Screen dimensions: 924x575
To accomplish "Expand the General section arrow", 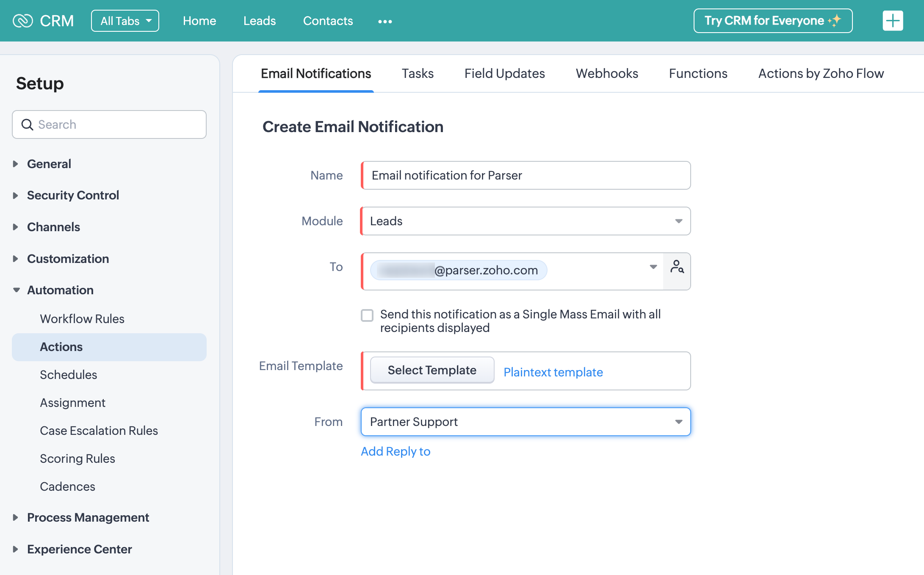I will [16, 164].
